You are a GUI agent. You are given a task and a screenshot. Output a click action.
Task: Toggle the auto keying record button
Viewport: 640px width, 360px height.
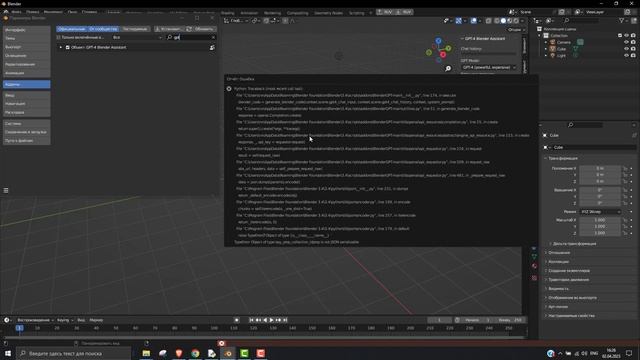tap(237, 320)
